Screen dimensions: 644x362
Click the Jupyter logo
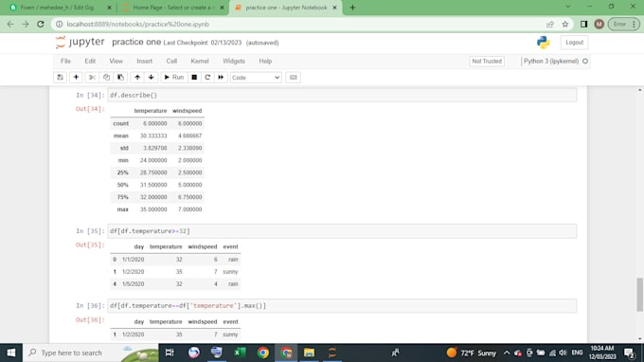(x=80, y=42)
